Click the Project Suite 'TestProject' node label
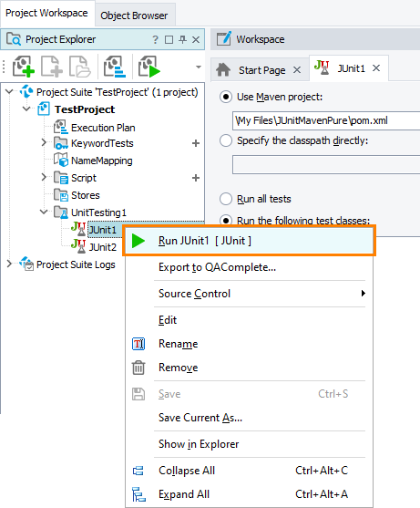420x508 pixels. click(118, 92)
